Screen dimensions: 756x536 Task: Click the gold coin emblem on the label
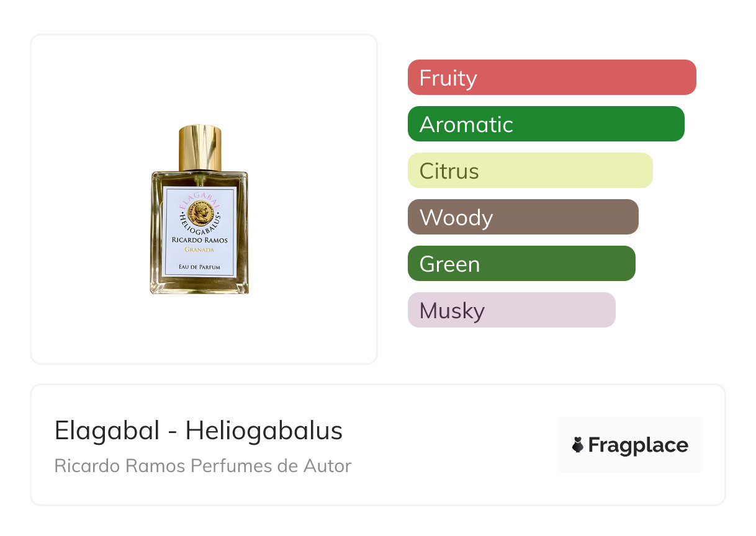click(x=200, y=215)
